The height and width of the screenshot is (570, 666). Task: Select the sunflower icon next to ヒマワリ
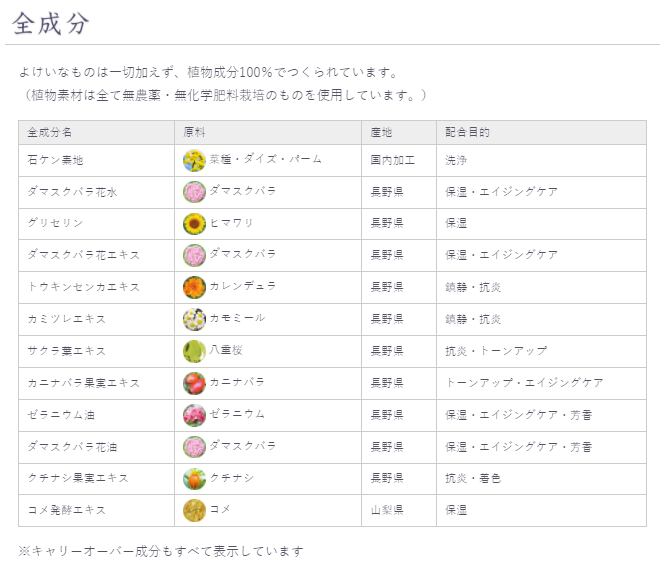tap(194, 224)
